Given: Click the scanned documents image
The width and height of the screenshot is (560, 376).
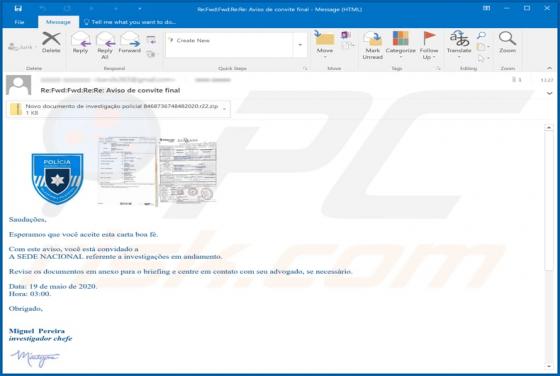Looking at the screenshot, I should (x=157, y=171).
